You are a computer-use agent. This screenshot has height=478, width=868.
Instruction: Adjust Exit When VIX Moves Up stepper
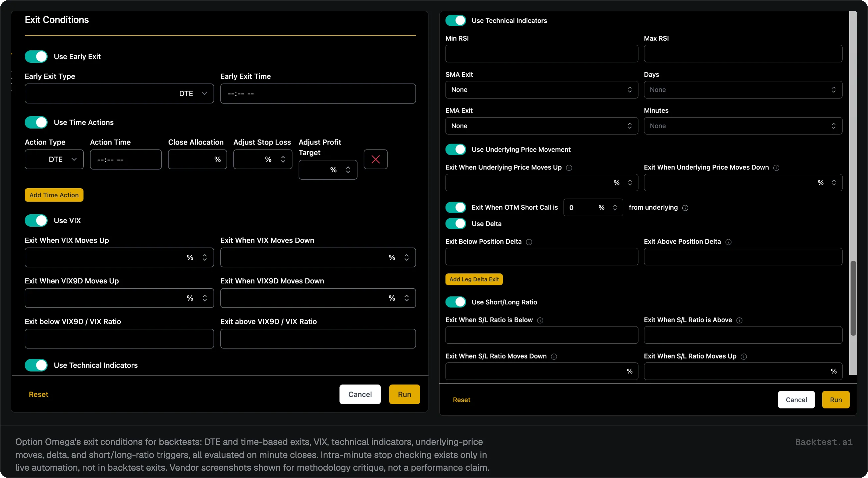(204, 258)
